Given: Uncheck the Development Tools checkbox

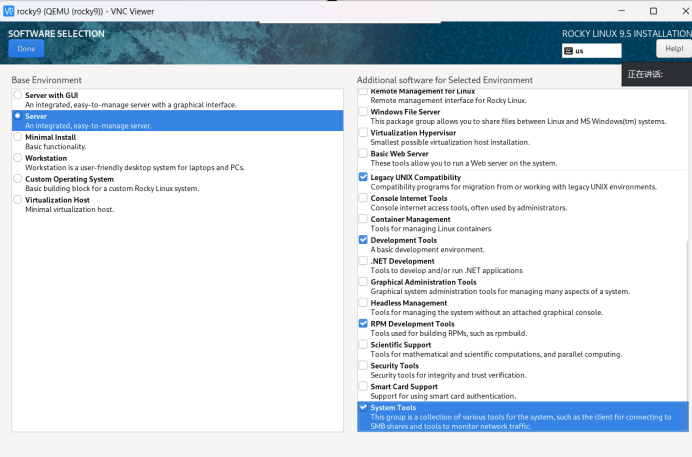Looking at the screenshot, I should (363, 240).
